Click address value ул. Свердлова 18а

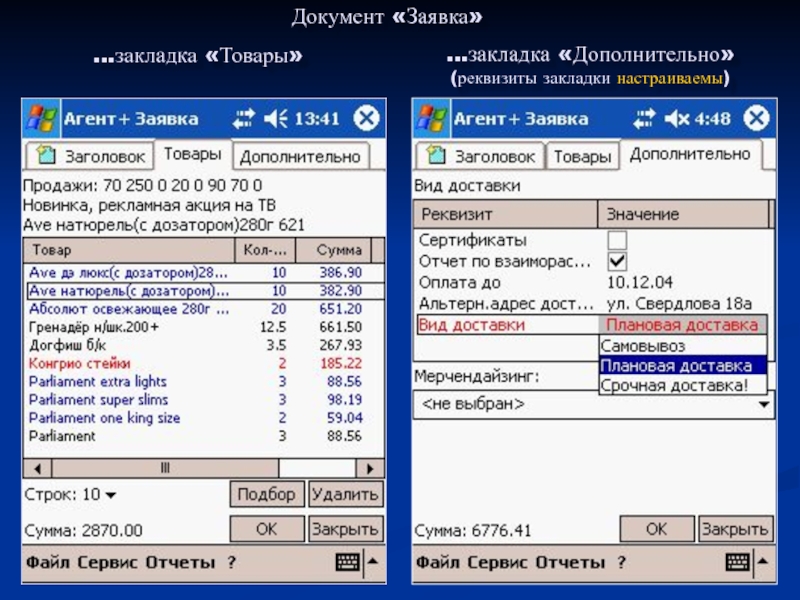[x=679, y=304]
